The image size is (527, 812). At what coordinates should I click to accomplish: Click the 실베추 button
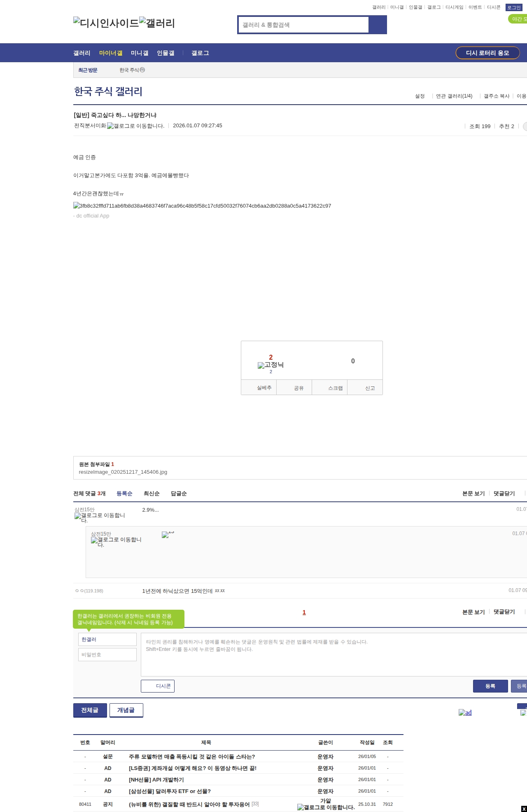(x=259, y=388)
